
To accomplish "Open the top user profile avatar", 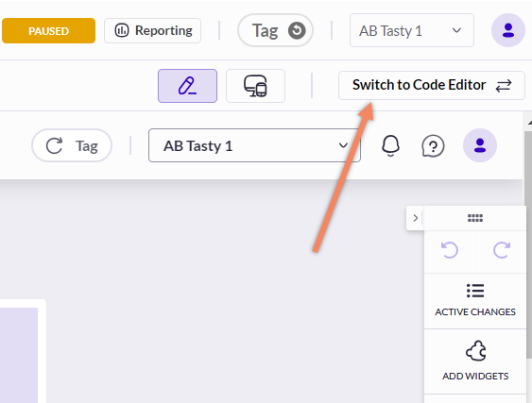I will 508,30.
